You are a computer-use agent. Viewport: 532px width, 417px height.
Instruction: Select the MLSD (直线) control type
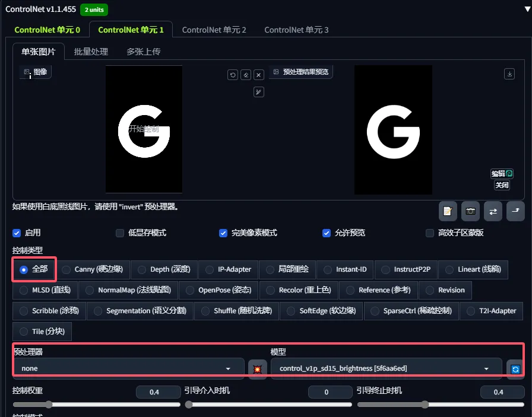(45, 290)
